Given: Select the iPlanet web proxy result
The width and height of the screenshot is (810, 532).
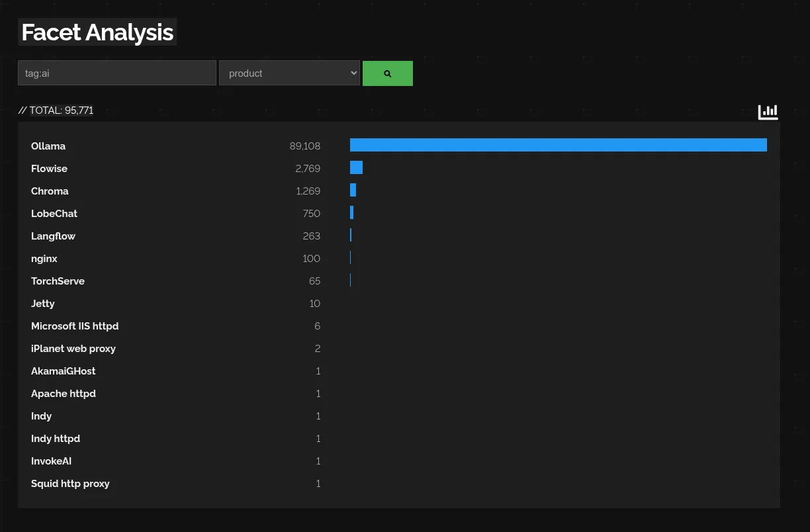Looking at the screenshot, I should coord(73,349).
